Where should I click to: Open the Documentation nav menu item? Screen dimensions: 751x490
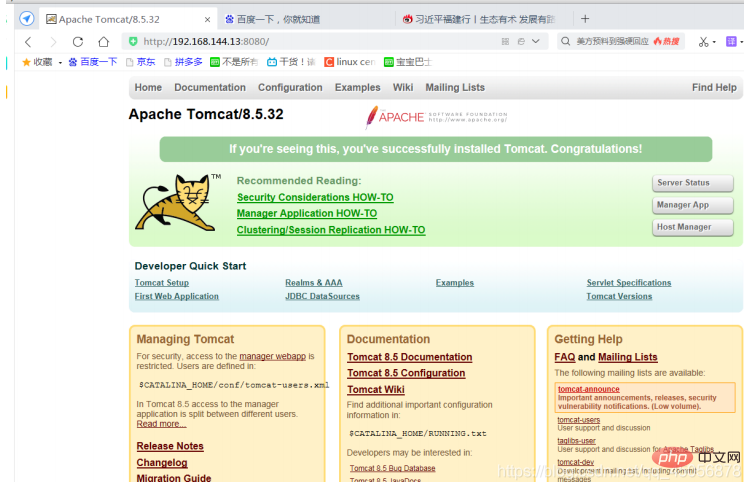[x=210, y=88]
